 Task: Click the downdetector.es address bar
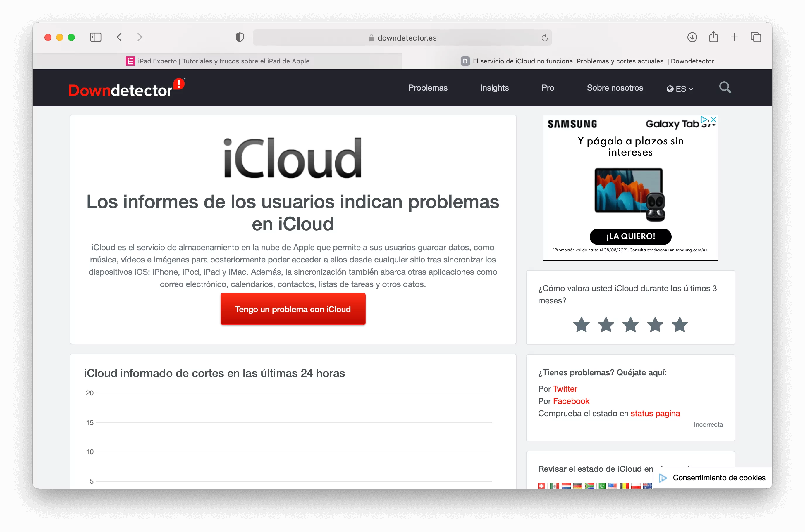pos(402,38)
